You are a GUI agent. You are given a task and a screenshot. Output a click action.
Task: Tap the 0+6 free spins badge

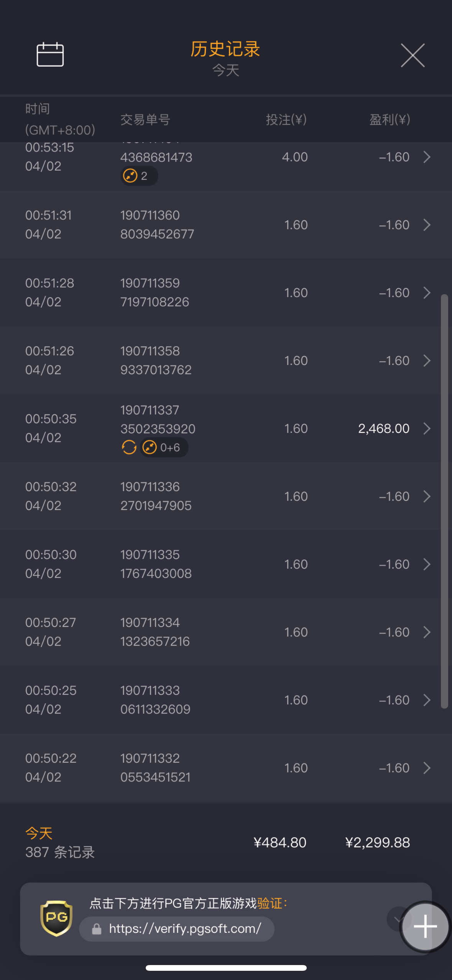click(164, 447)
